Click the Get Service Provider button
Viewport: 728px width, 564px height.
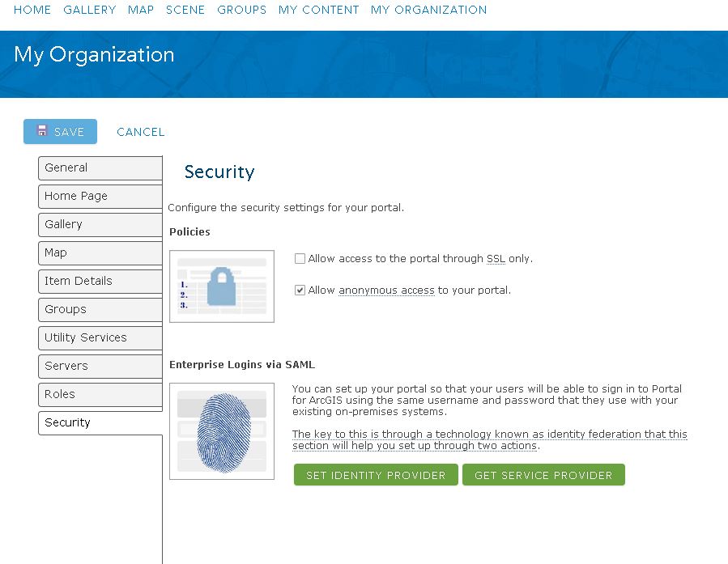point(543,475)
